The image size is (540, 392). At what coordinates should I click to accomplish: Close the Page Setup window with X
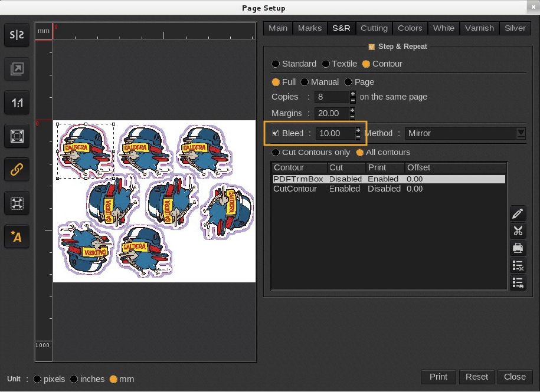click(533, 7)
